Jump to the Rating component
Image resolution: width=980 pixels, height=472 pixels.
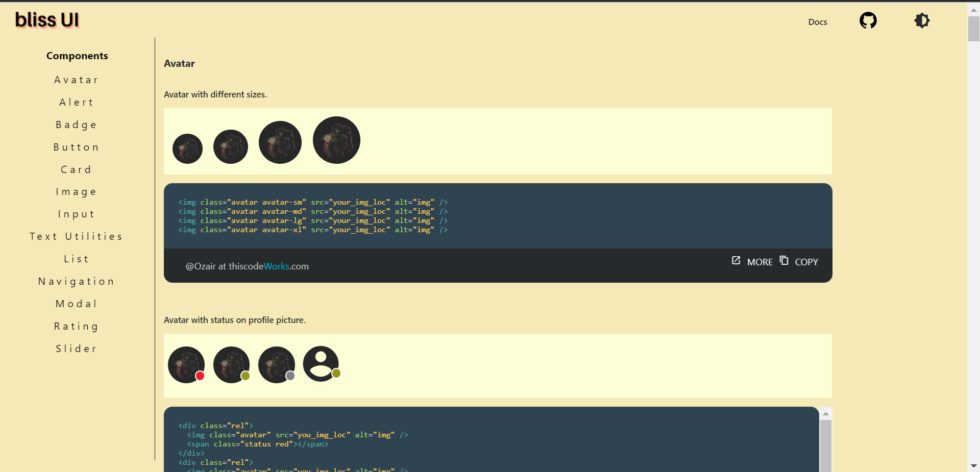[77, 326]
